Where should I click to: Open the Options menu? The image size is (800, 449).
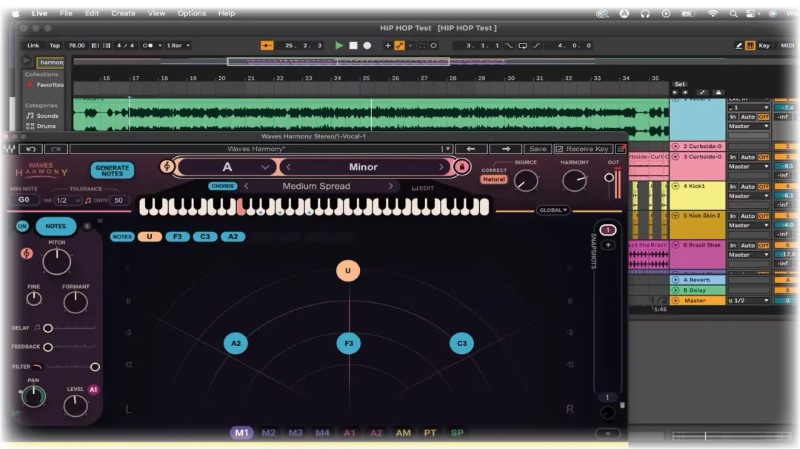point(191,13)
